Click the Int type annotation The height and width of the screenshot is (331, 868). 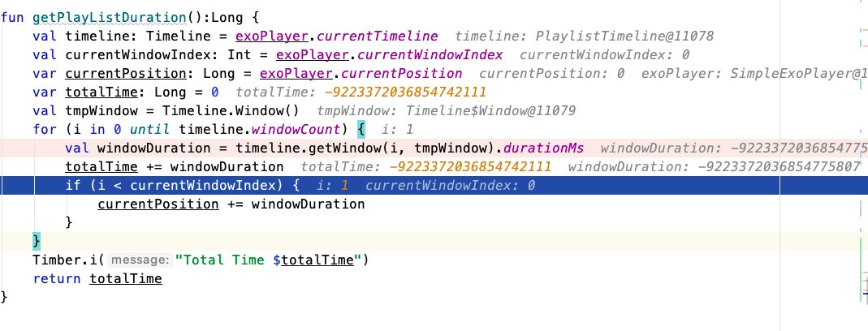click(x=240, y=55)
